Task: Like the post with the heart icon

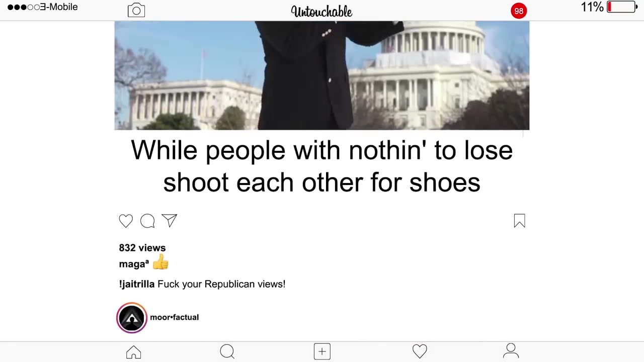Action: pos(126,221)
